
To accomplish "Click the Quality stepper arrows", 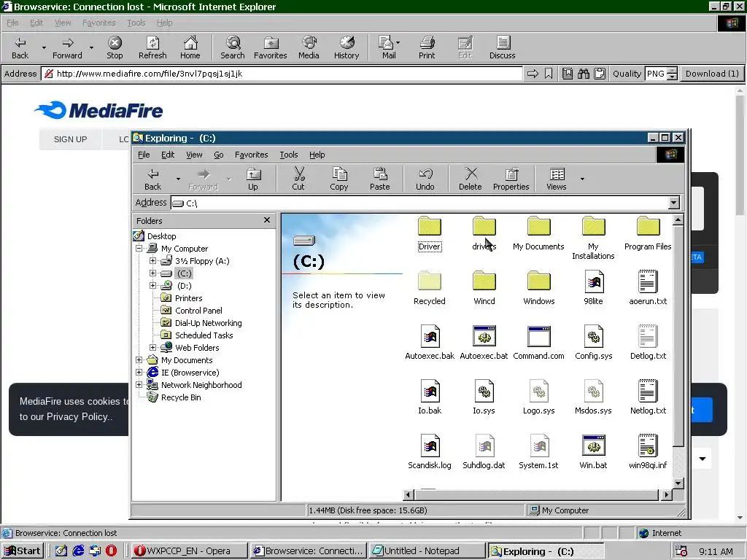I will (672, 74).
